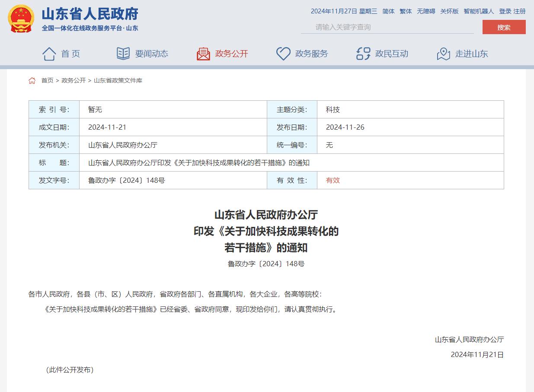The height and width of the screenshot is (392, 534).
Task: Click the heading line 印发《关于加快科技成果转化的
Action: tap(266, 231)
